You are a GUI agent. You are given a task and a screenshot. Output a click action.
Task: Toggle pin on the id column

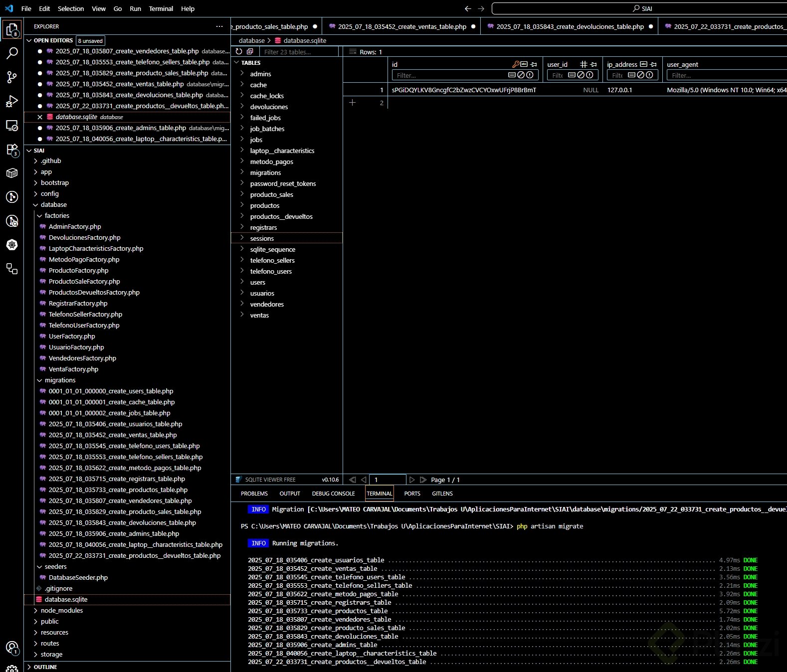pyautogui.click(x=534, y=64)
